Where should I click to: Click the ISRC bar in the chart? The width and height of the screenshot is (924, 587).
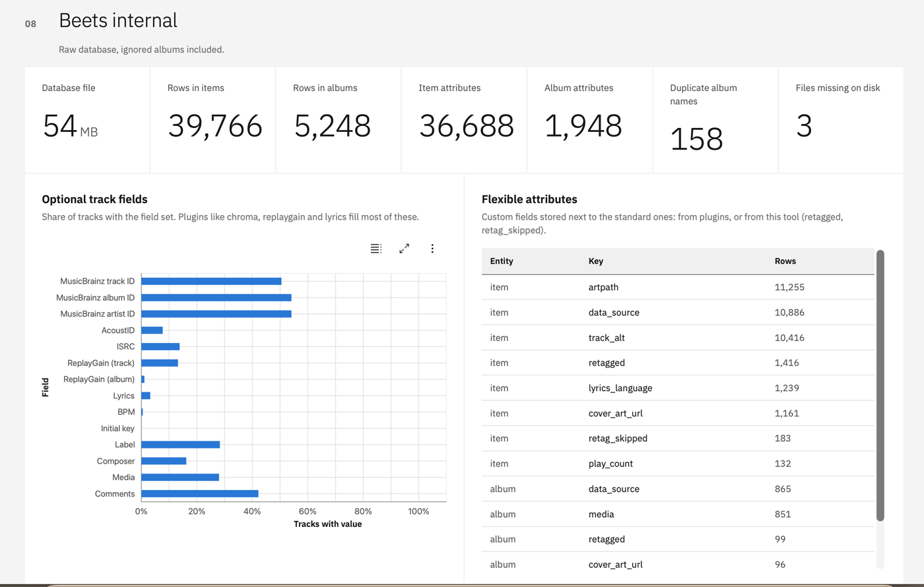(x=160, y=346)
